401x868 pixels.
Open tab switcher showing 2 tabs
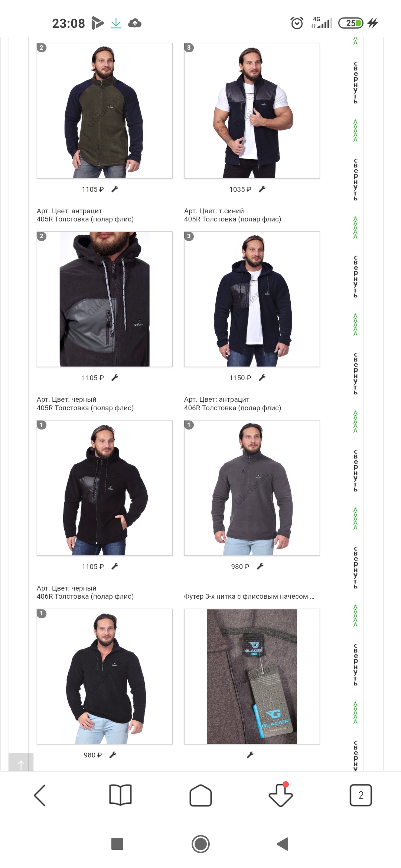(361, 795)
